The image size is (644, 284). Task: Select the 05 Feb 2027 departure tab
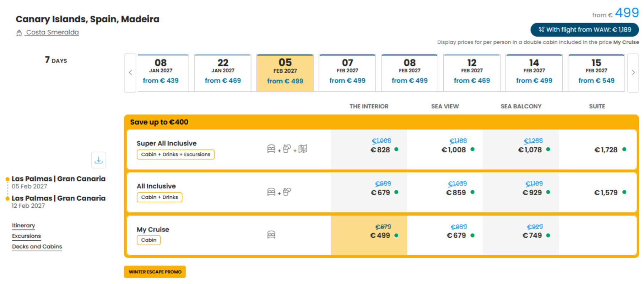click(x=285, y=73)
